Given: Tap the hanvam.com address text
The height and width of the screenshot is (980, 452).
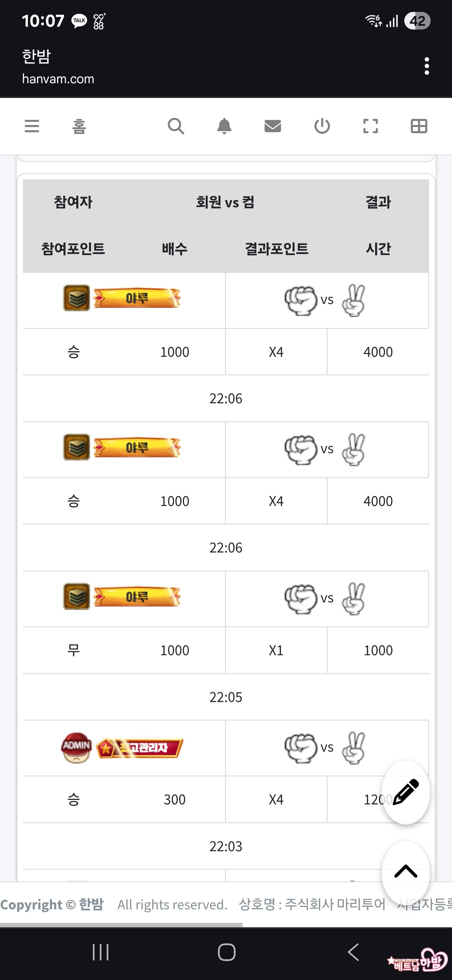Looking at the screenshot, I should click(x=58, y=79).
